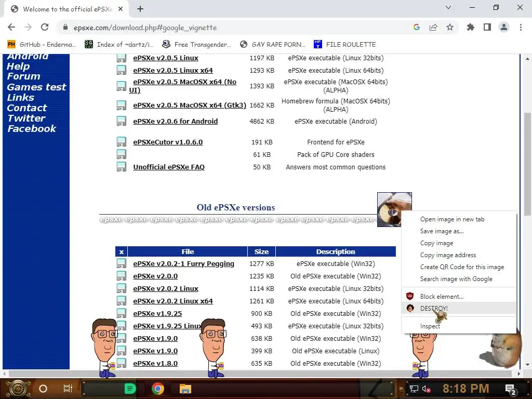
Task: Choose Inspect from context menu
Action: point(459,326)
